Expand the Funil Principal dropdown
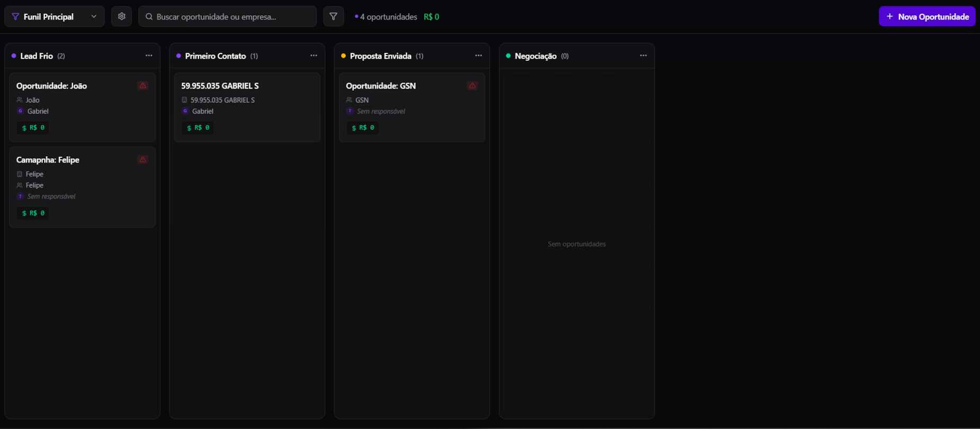The width and height of the screenshot is (980, 429). point(55,16)
